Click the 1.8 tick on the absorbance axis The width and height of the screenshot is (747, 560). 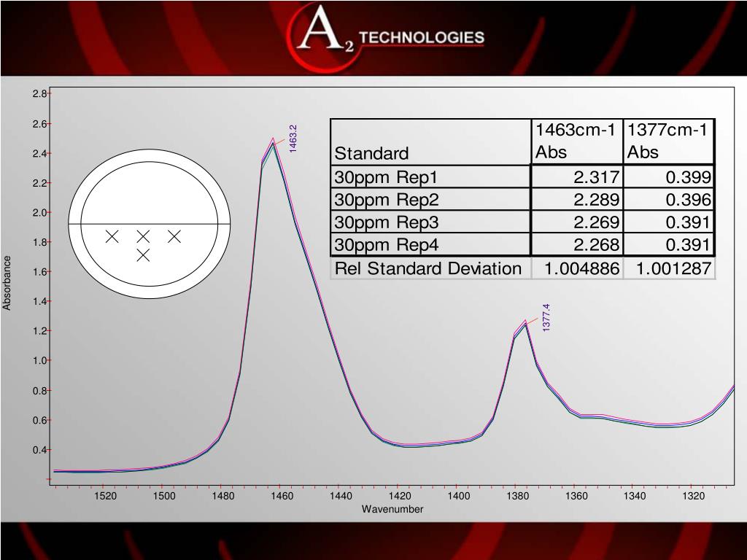point(39,242)
